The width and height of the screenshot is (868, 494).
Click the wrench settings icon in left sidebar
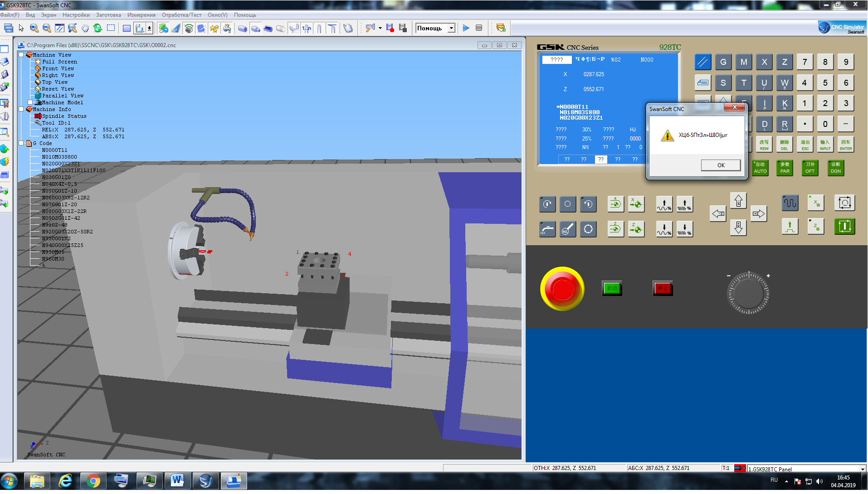(x=5, y=103)
